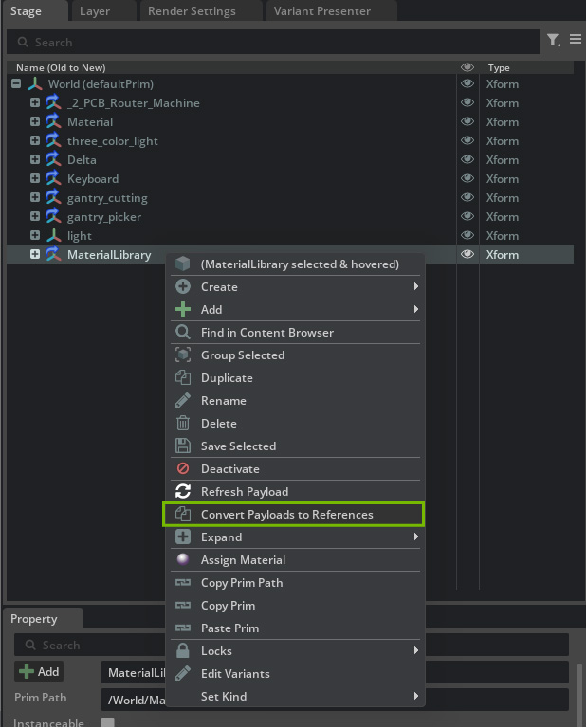Click the pencil icon next to Rename
The height and width of the screenshot is (728, 587).
(183, 401)
